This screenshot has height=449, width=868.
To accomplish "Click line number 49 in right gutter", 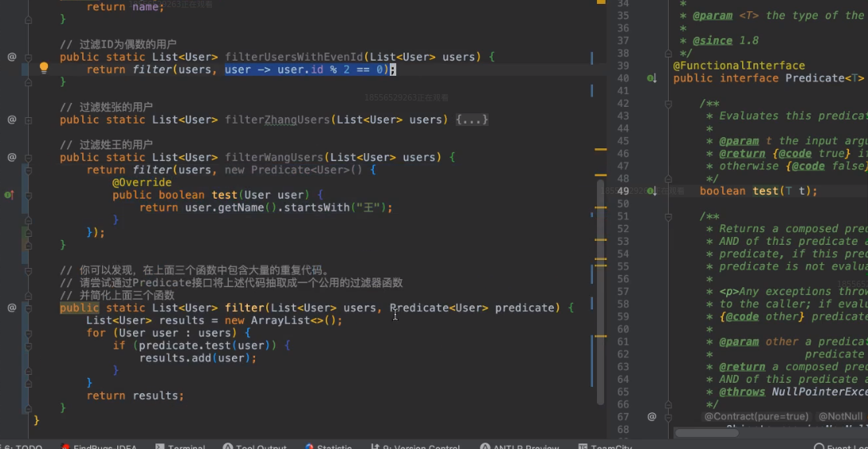I will 623,191.
